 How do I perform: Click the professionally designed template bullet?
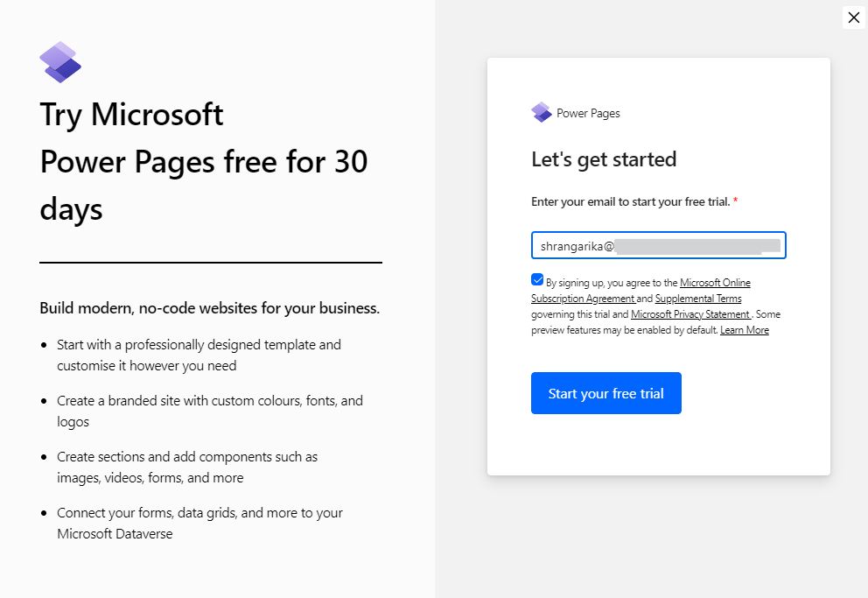click(x=199, y=355)
